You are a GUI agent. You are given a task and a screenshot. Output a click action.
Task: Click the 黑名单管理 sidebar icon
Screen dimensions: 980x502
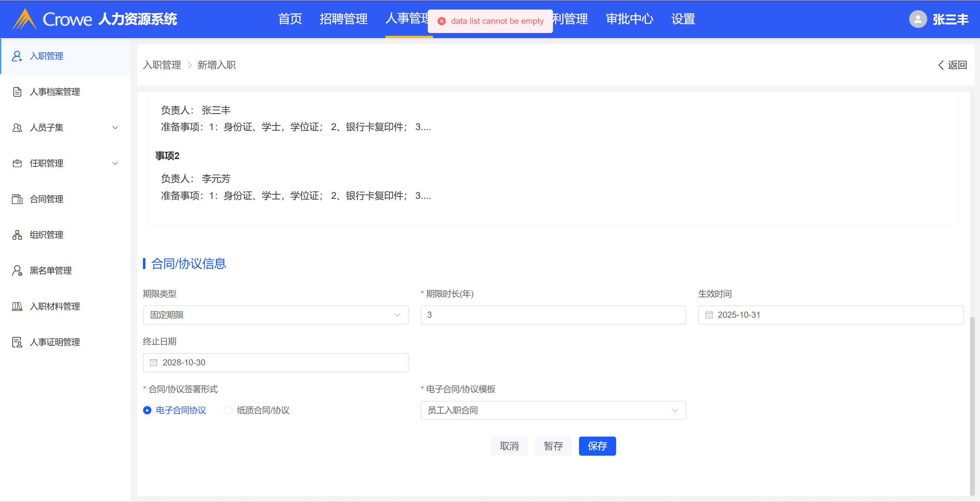click(17, 271)
